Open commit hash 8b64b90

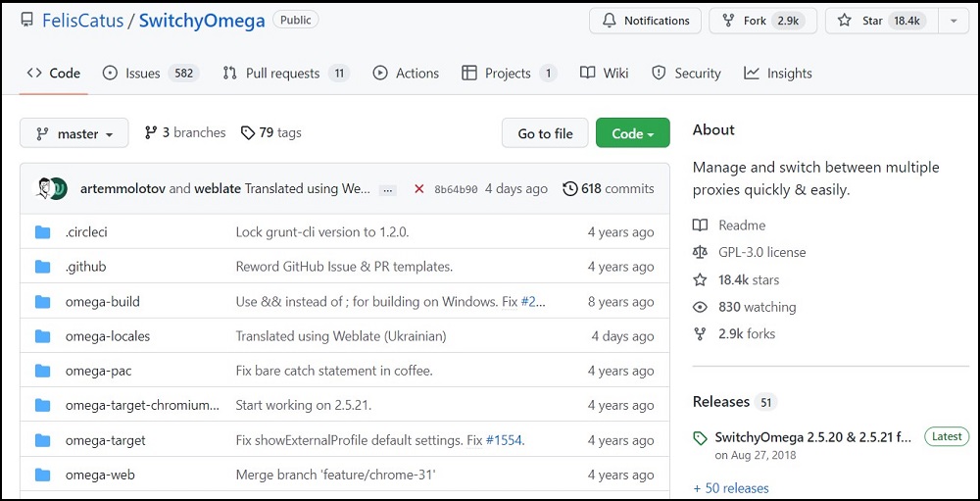coord(457,189)
